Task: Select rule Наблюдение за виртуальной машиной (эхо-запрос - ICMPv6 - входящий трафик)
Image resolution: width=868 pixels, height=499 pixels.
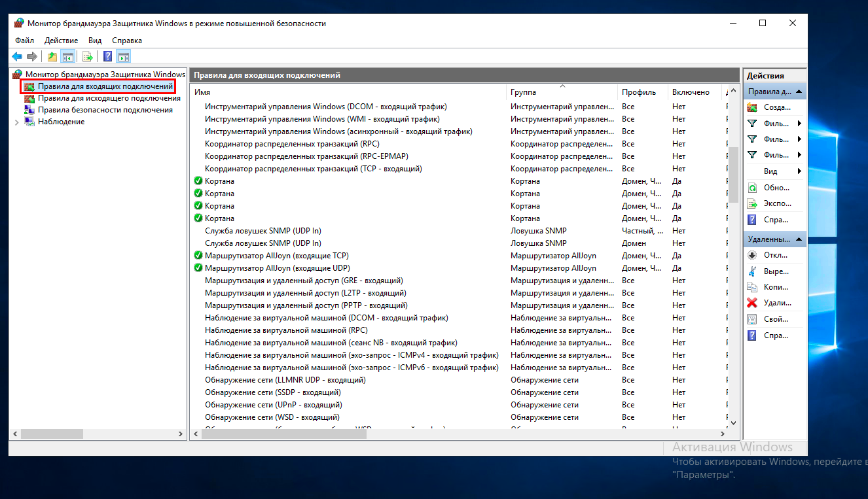Action: (352, 368)
